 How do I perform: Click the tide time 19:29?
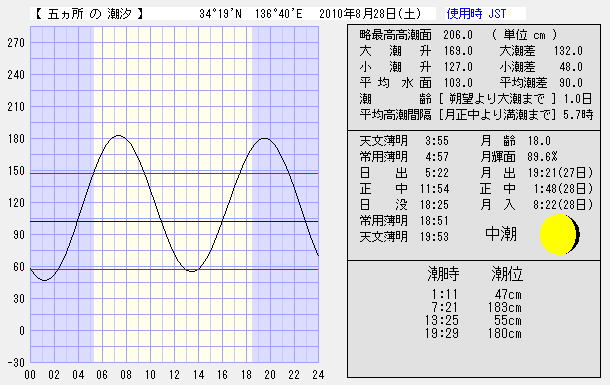442,333
